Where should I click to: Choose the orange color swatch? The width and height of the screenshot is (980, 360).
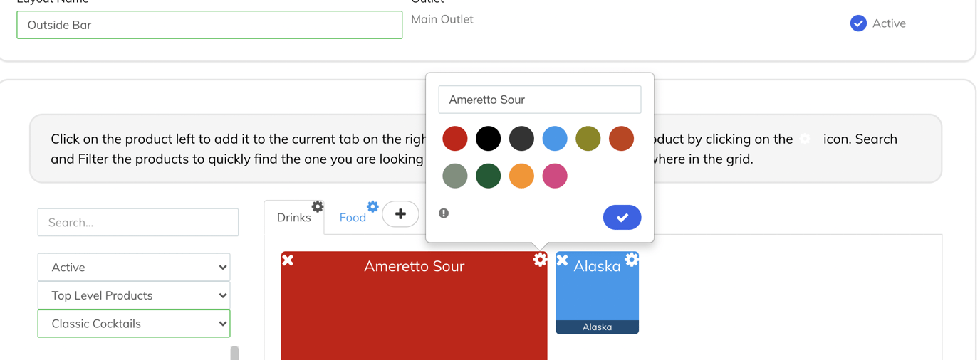click(521, 176)
